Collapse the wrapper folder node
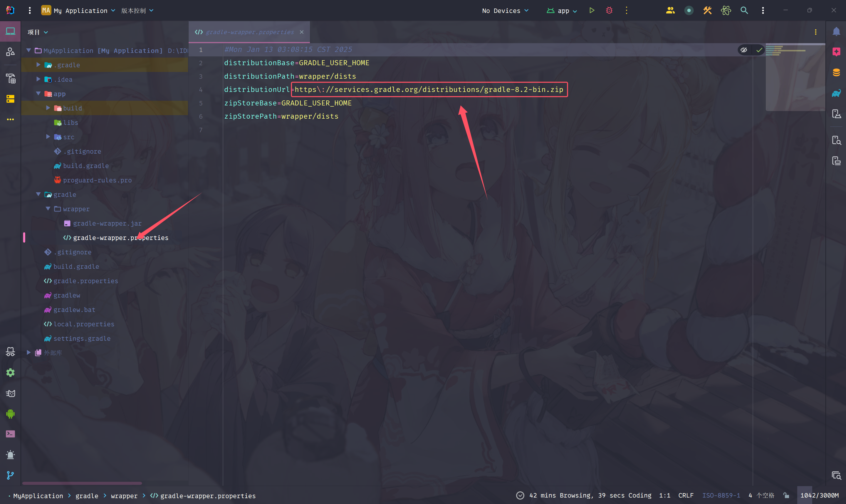The image size is (846, 504). pyautogui.click(x=48, y=209)
